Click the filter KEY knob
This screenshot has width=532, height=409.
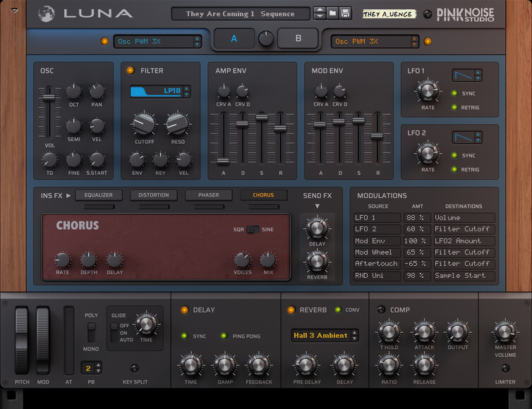point(160,160)
